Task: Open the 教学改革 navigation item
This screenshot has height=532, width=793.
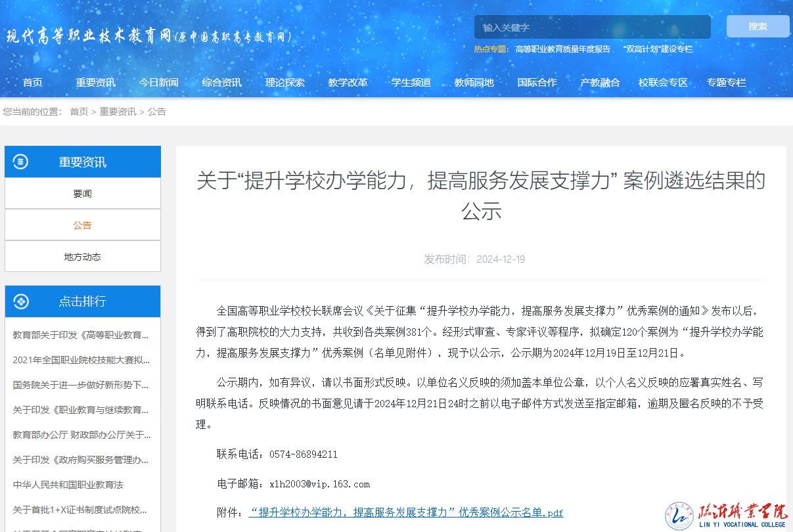Action: tap(348, 83)
